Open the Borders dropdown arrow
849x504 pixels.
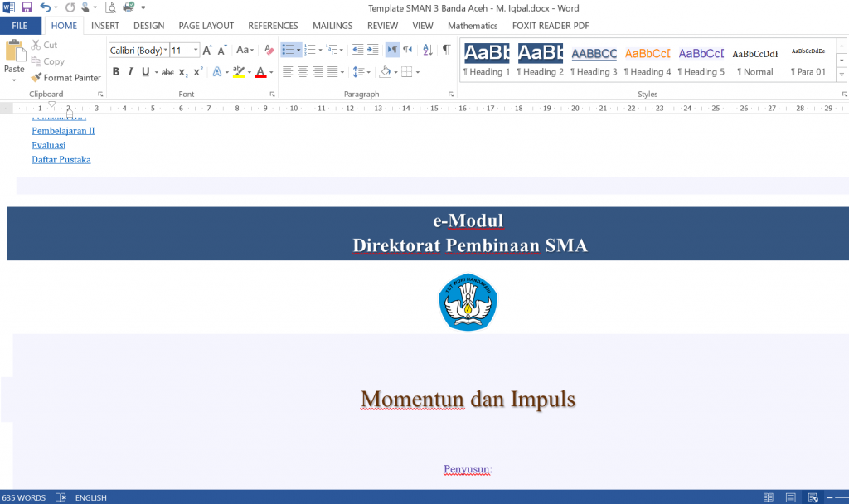(418, 72)
